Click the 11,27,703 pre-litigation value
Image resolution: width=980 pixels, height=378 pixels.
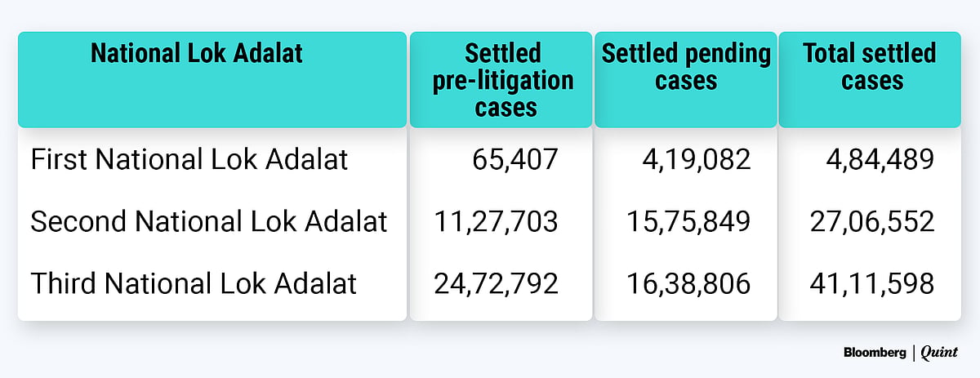pyautogui.click(x=495, y=221)
